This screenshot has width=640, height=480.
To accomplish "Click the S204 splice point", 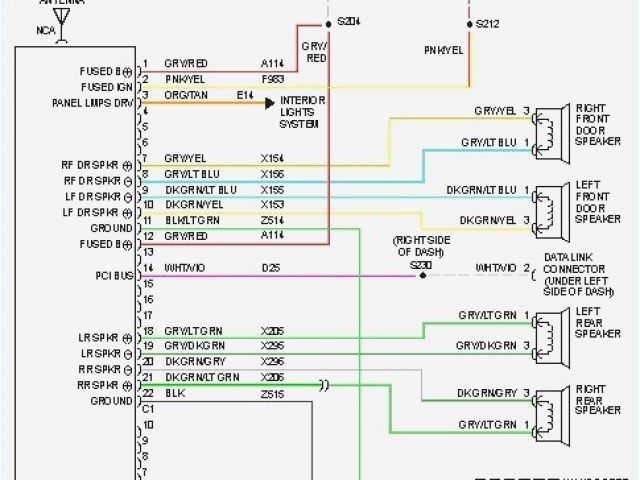I will pos(327,21).
